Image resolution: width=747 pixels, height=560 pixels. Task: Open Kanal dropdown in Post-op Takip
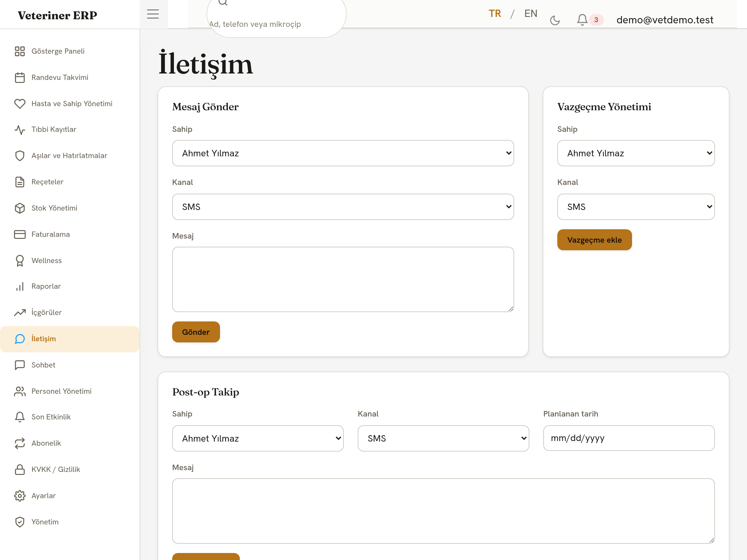444,438
